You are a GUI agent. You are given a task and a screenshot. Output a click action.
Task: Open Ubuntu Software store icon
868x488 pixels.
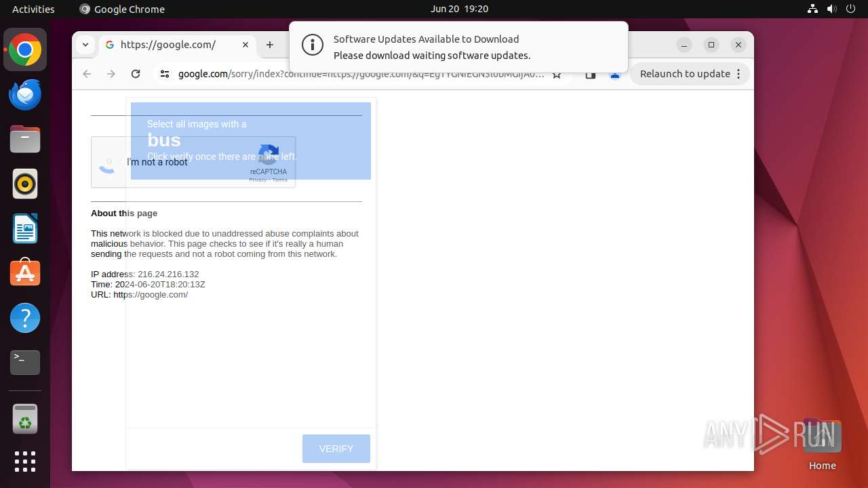coord(25,273)
